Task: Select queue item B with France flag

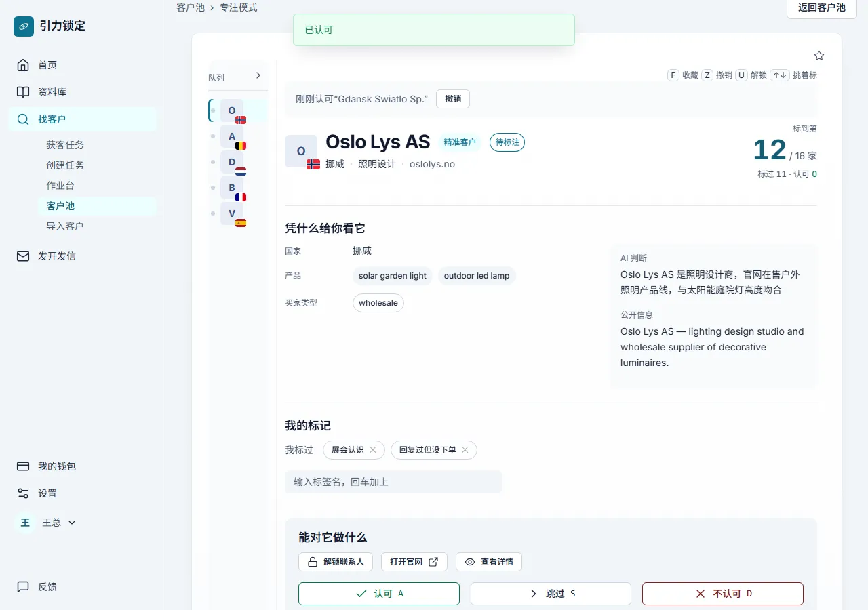Action: pos(238,188)
